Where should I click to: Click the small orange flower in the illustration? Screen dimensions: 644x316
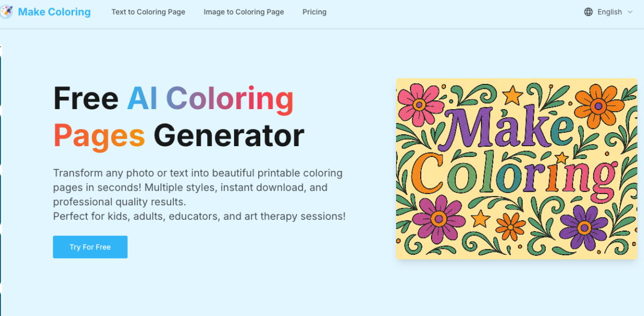(x=510, y=226)
